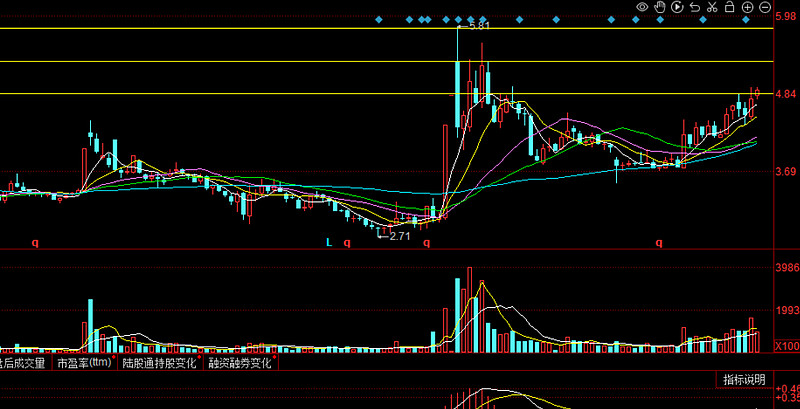The image size is (800, 409).
Task: Toggle the eye visibility icon
Action: (642, 7)
